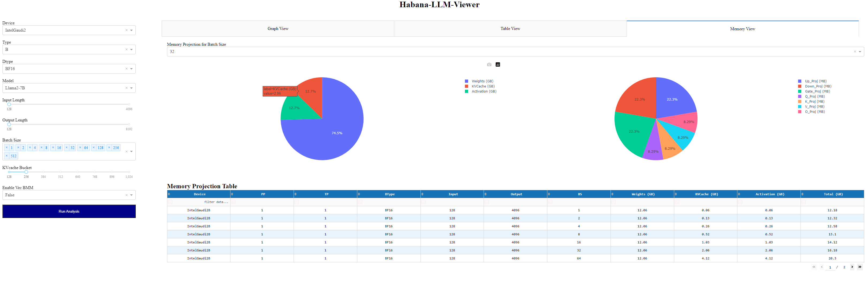
Task: Open the Enable Vec BMM dropdown arrow
Action: [x=131, y=195]
